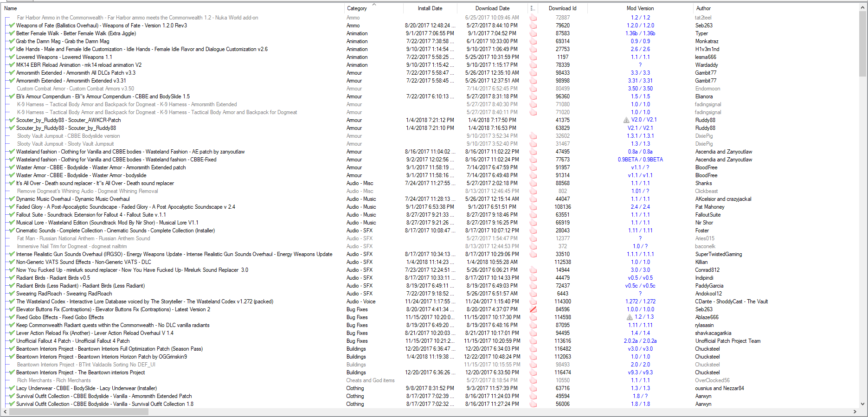Click author cell SuperTwistedGaming
The image size is (868, 417).
(x=718, y=254)
